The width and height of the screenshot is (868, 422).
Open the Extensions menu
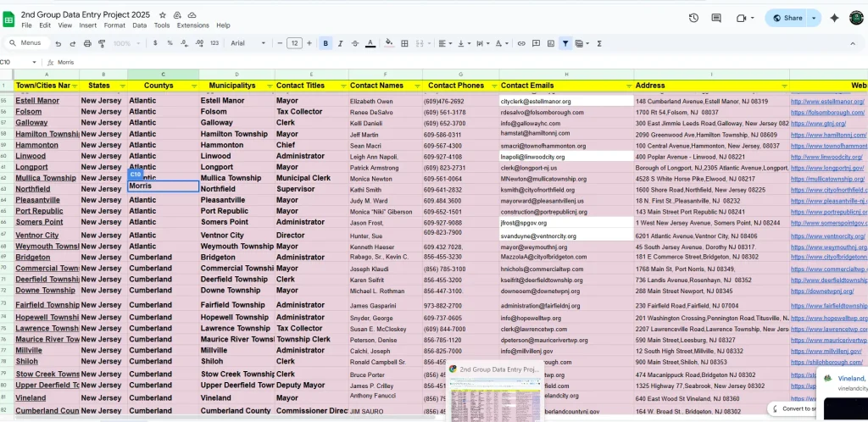192,25
